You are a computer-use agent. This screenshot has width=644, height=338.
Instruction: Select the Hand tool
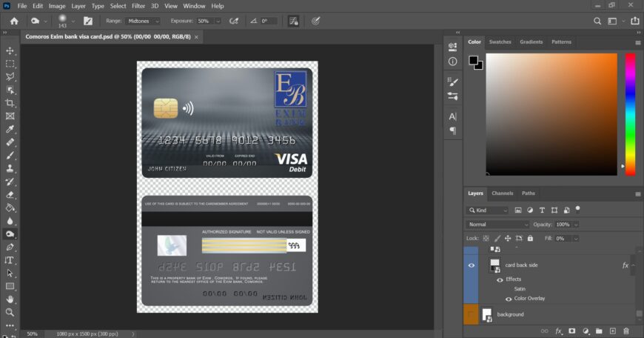tap(10, 299)
